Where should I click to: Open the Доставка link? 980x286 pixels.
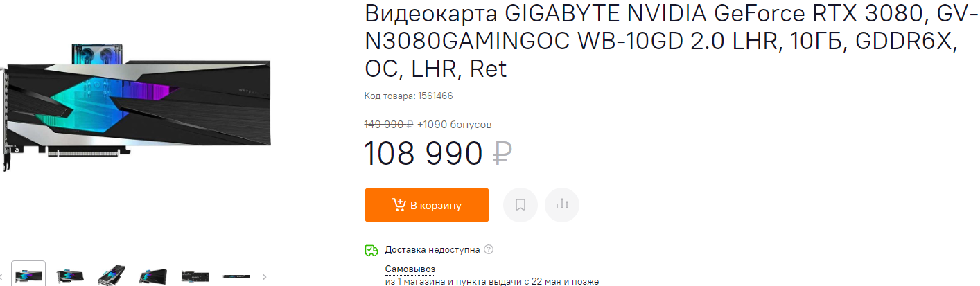pos(405,249)
